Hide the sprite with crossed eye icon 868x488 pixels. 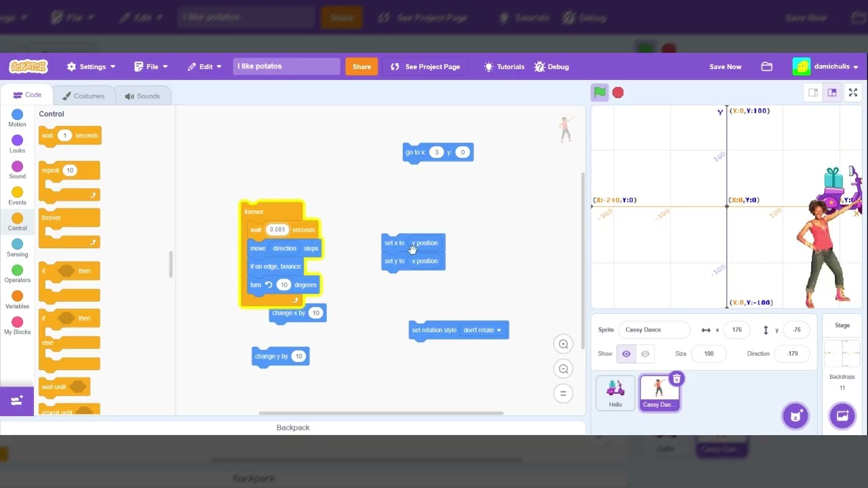click(x=645, y=354)
